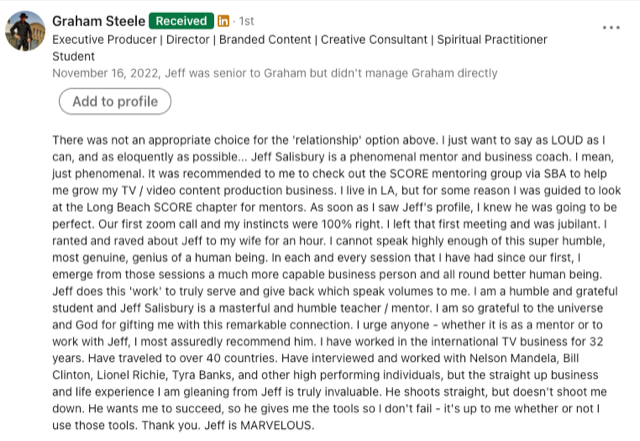Click the November 16, 2022 date text

[105, 73]
